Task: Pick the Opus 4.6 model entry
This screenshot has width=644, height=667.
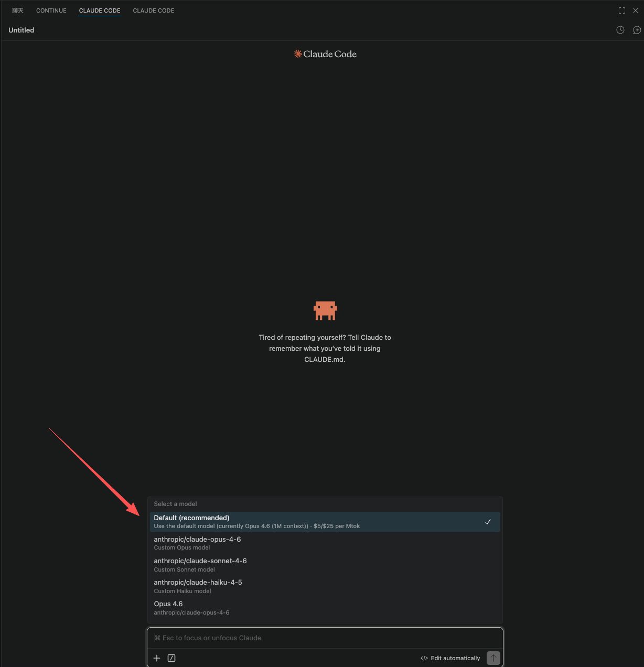Action: [325, 608]
